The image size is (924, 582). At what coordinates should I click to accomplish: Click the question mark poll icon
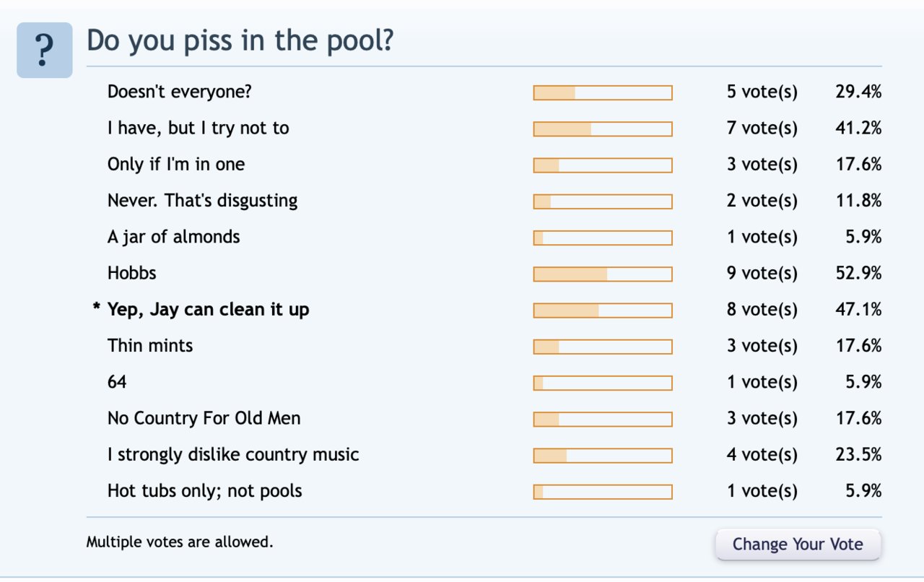click(x=45, y=50)
